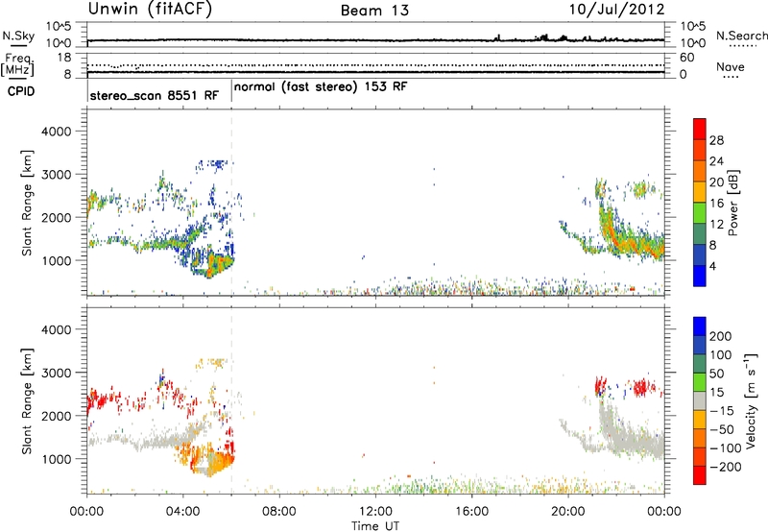The image size is (768, 532).
Task: Pick the red bottom Velocity segment below -200
Action: [700, 475]
